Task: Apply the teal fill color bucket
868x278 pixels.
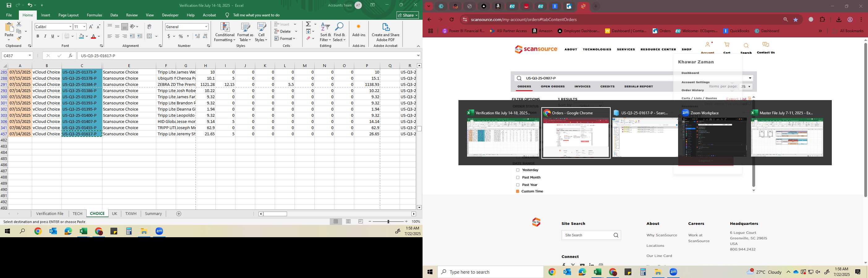Action: tap(81, 36)
